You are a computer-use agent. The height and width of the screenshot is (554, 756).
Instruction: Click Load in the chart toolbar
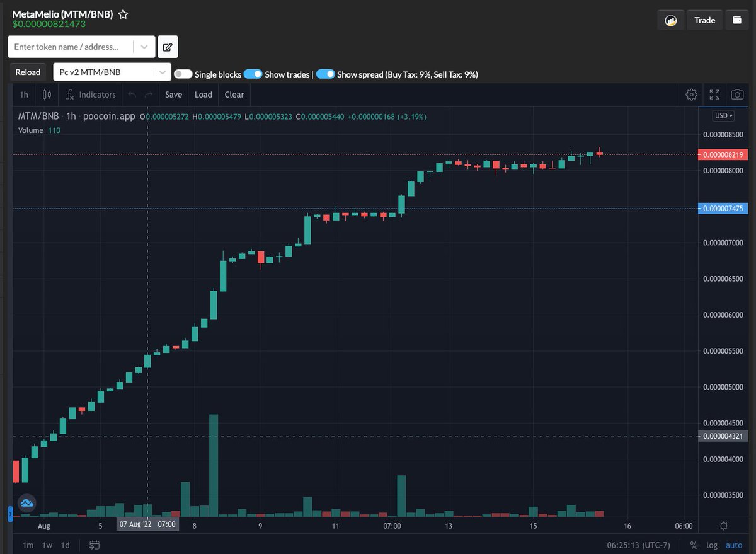[203, 95]
